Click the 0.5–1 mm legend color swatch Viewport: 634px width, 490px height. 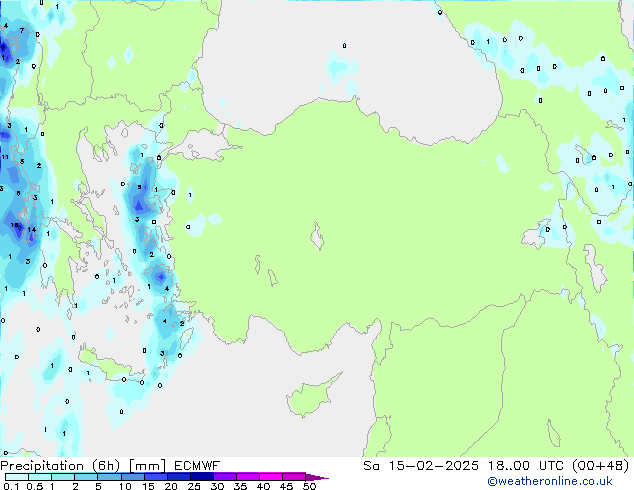point(40,477)
